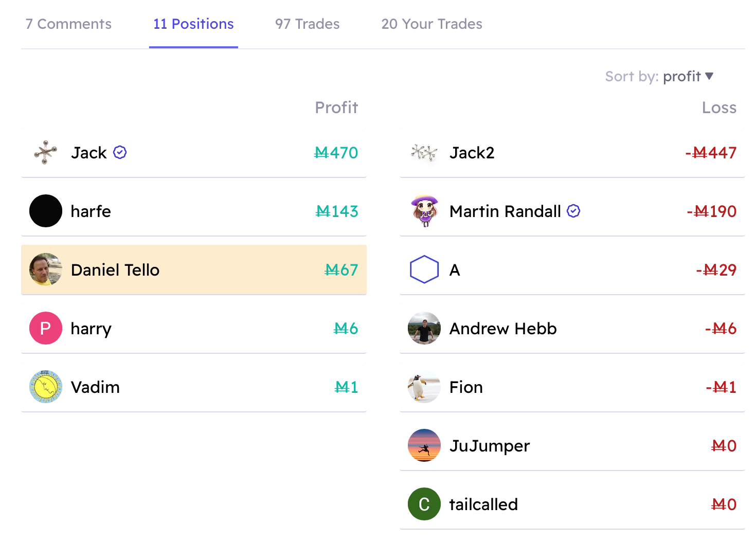This screenshot has width=756, height=560.
Task: Click Martin Randall's verified checkmark badge
Action: click(573, 211)
